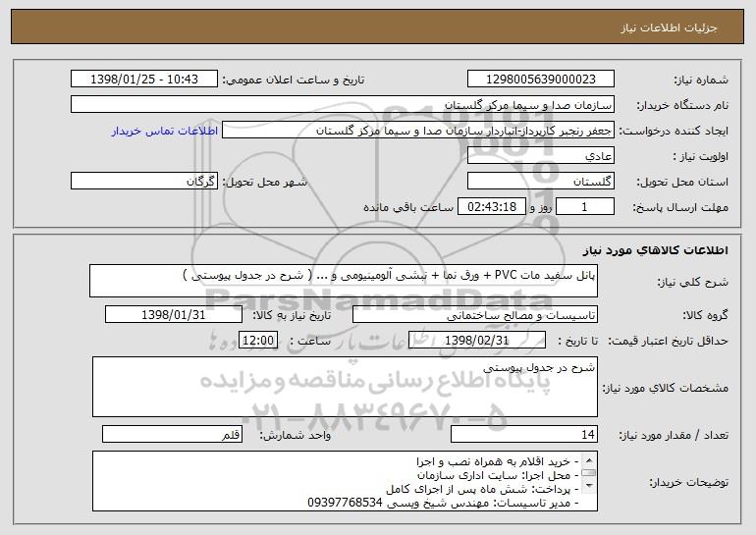Click the note line خرید اقلام به همراه نصب و اجرا
This screenshot has width=756, height=535.
[x=498, y=461]
